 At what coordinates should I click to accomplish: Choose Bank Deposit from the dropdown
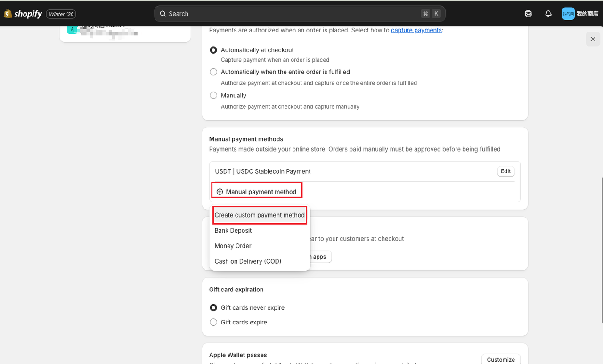[x=233, y=230]
